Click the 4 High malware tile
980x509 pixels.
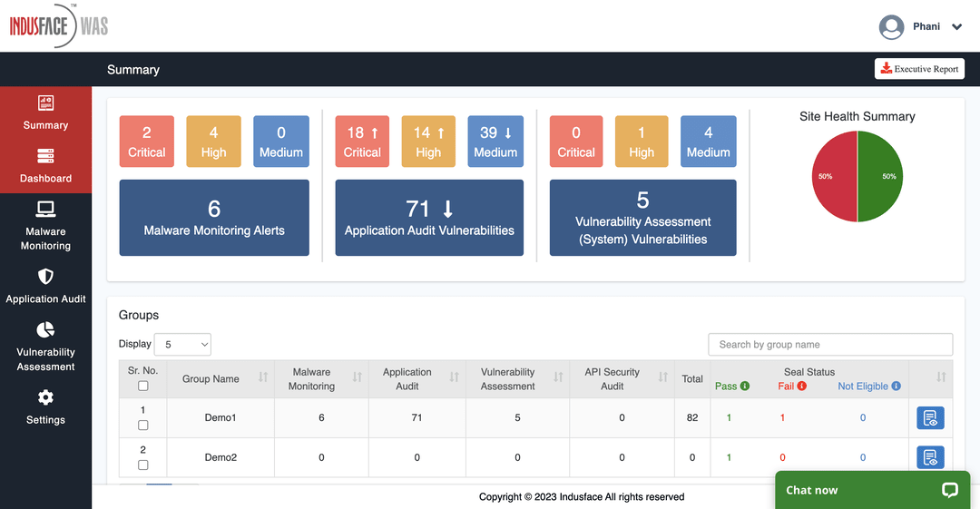(214, 142)
